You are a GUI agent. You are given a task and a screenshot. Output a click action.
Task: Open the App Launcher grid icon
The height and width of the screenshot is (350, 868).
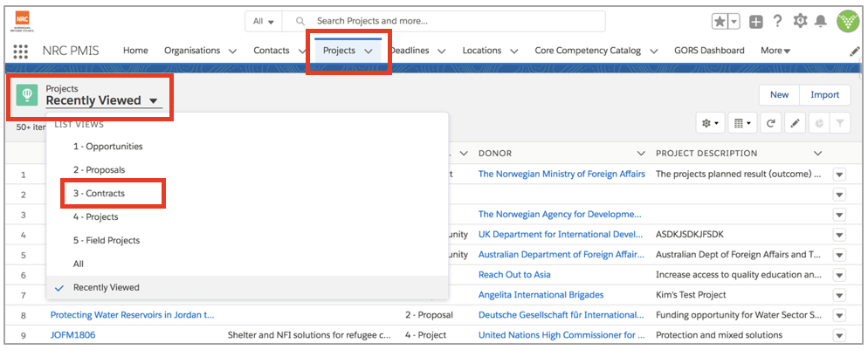coord(20,51)
